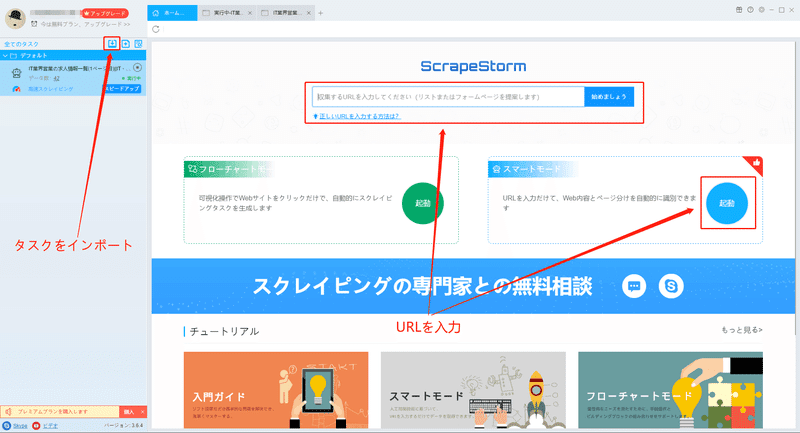Open the 正しいURLを入力する方法は link
The image size is (800, 433).
point(360,116)
